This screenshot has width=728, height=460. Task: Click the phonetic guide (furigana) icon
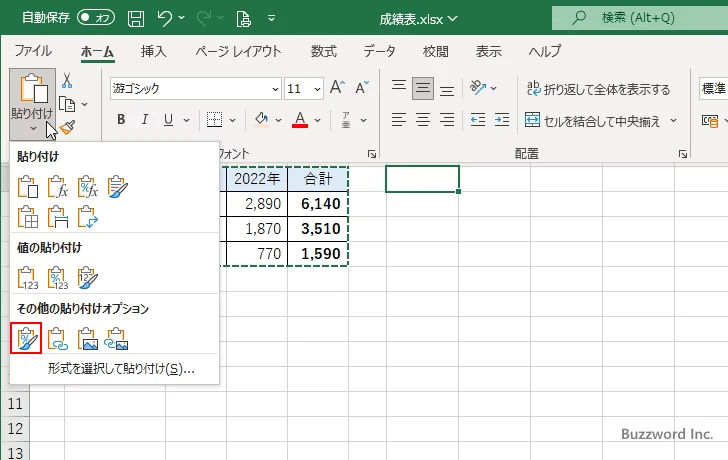coord(346,120)
